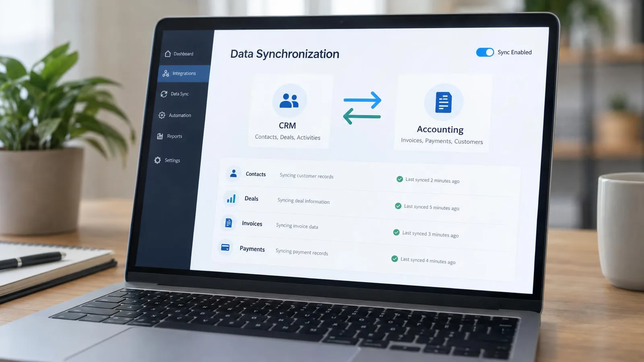This screenshot has width=644, height=362.
Task: Click the Payments row card icon
Action: [225, 247]
